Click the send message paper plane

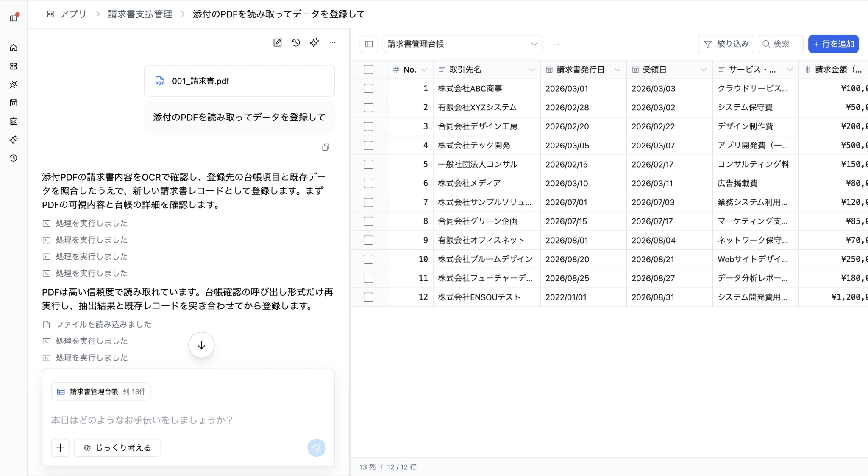tap(317, 448)
